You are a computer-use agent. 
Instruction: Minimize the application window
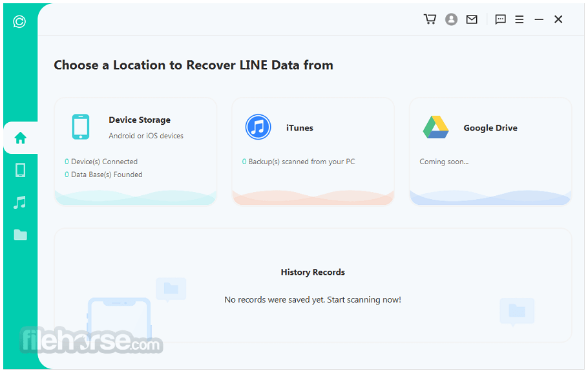pyautogui.click(x=539, y=19)
